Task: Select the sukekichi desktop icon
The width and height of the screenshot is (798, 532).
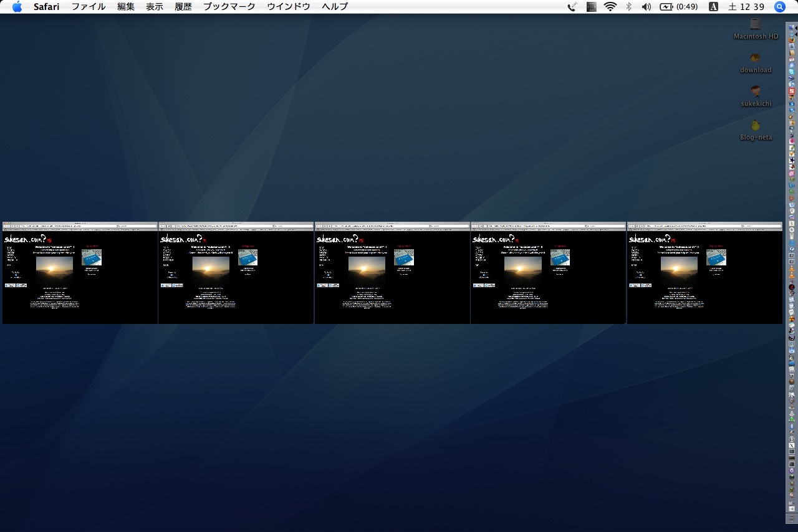Action: [x=756, y=96]
